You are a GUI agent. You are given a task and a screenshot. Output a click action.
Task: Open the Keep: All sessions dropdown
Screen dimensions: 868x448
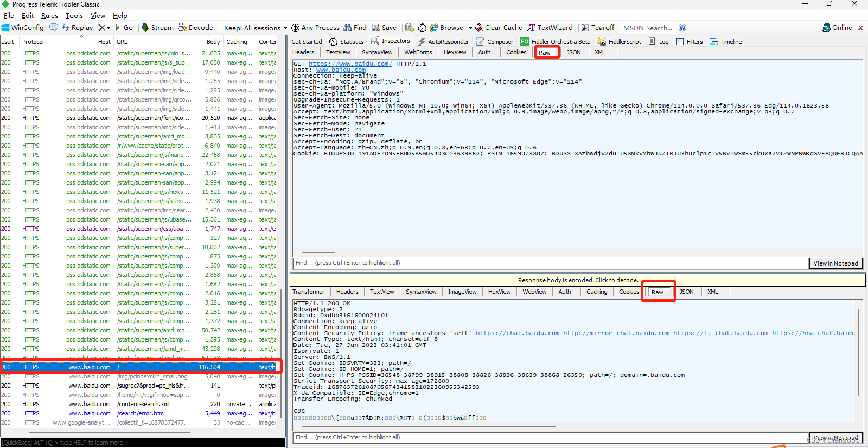256,28
